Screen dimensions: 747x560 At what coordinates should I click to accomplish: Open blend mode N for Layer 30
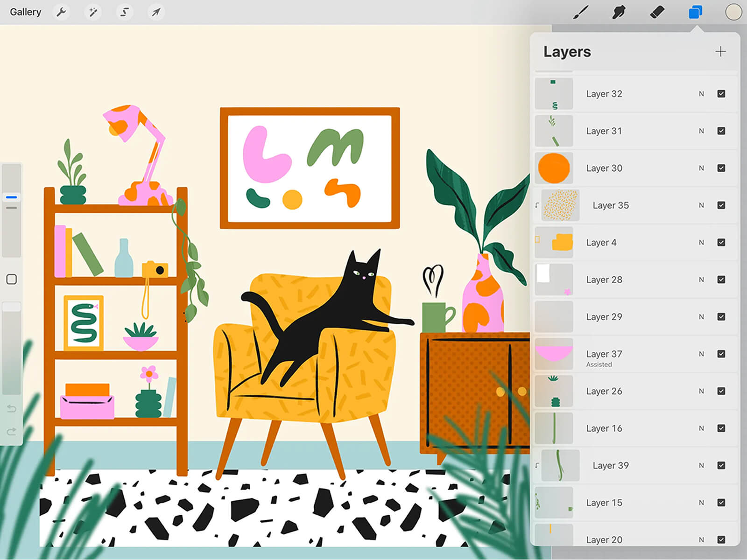pos(701,168)
